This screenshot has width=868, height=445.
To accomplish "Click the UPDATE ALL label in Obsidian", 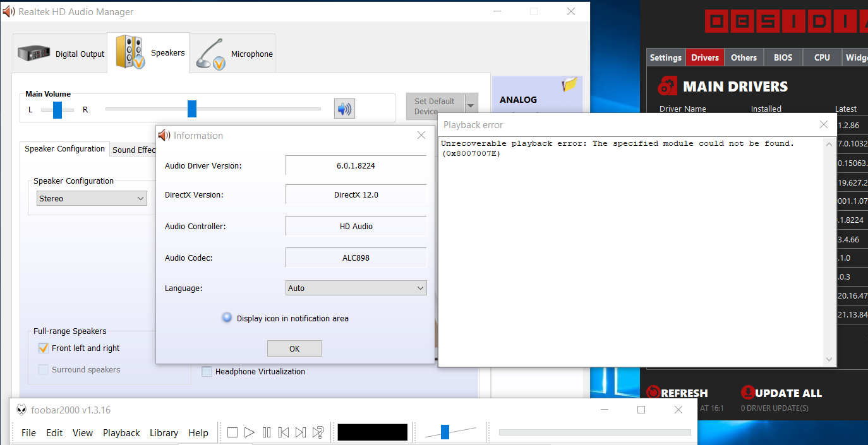I will click(x=788, y=393).
